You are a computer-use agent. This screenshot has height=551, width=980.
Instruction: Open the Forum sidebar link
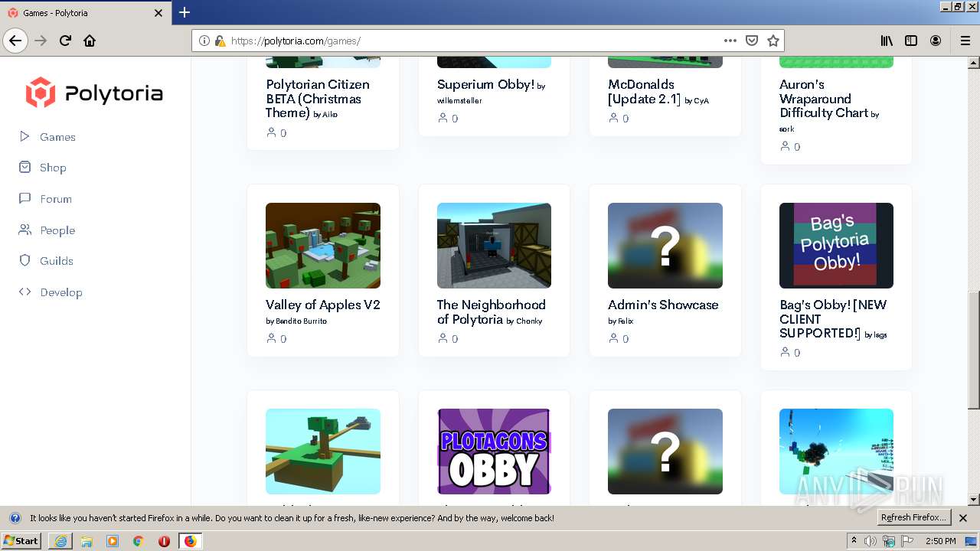pyautogui.click(x=56, y=199)
